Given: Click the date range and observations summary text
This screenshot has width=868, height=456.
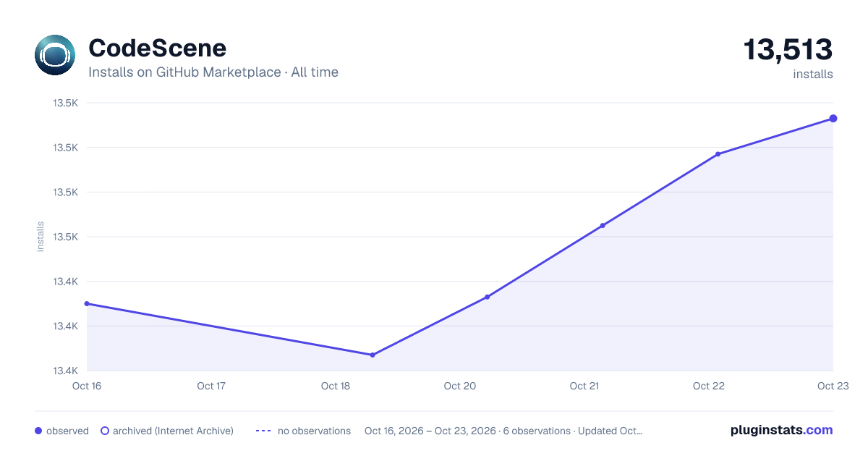Looking at the screenshot, I should pos(503,431).
